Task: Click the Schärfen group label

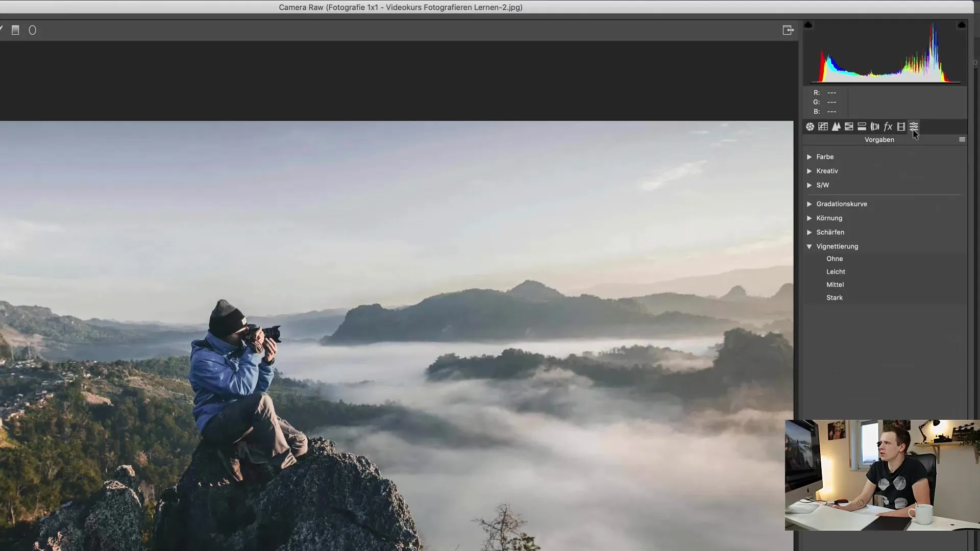Action: click(830, 232)
